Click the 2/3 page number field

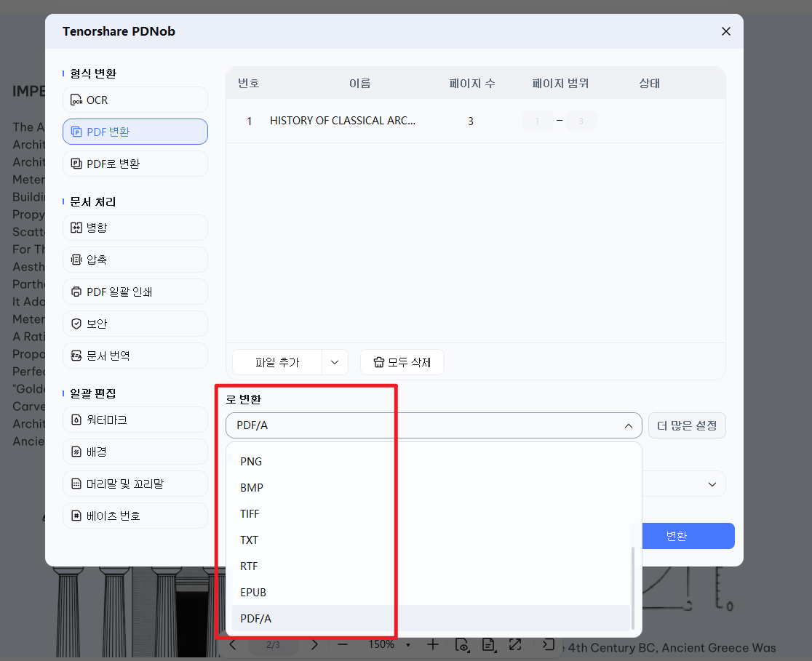[274, 645]
